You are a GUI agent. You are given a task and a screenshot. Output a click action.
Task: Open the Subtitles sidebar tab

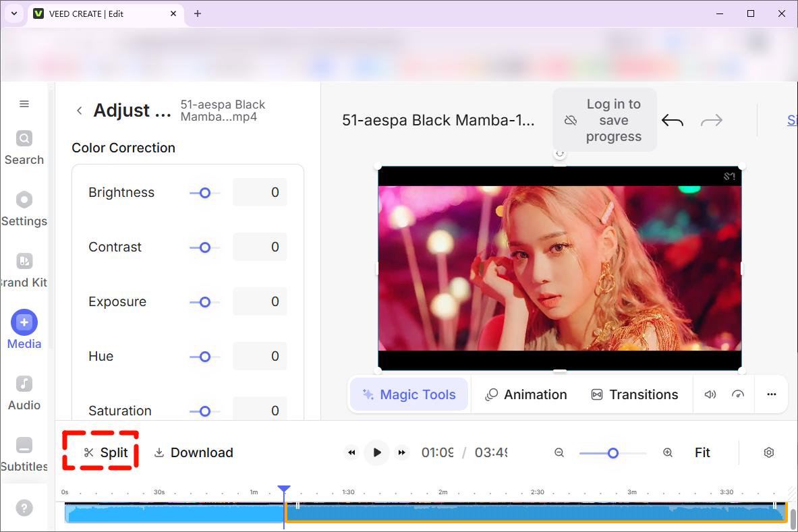pos(24,454)
